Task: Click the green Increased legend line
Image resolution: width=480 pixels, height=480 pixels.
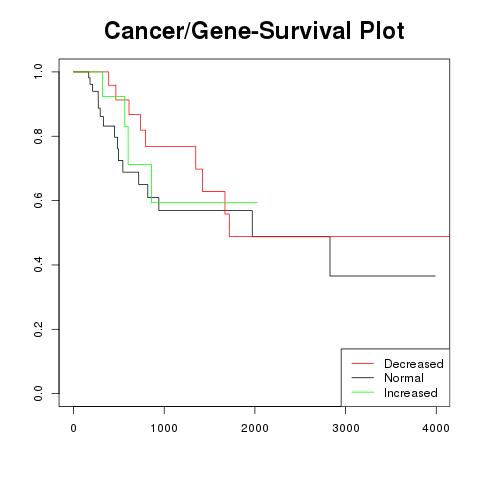Action: [363, 392]
